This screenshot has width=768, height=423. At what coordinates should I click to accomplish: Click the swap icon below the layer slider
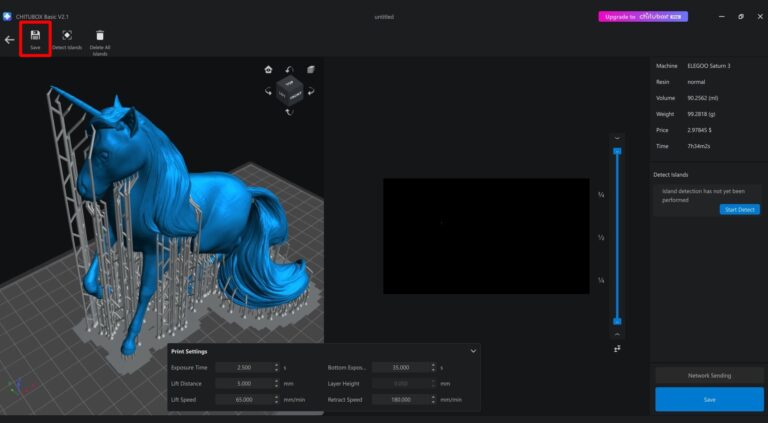[617, 348]
